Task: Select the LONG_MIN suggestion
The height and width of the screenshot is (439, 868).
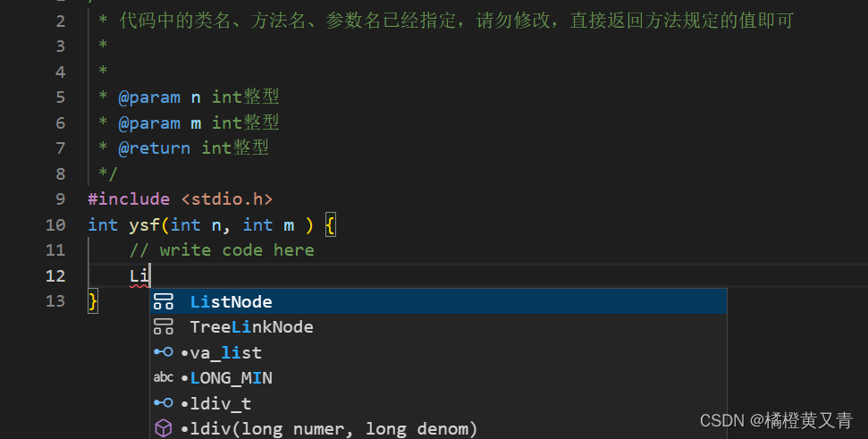Action: click(438, 378)
